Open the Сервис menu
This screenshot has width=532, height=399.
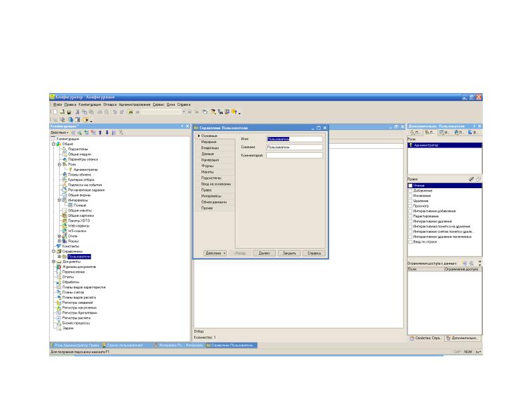tap(158, 104)
